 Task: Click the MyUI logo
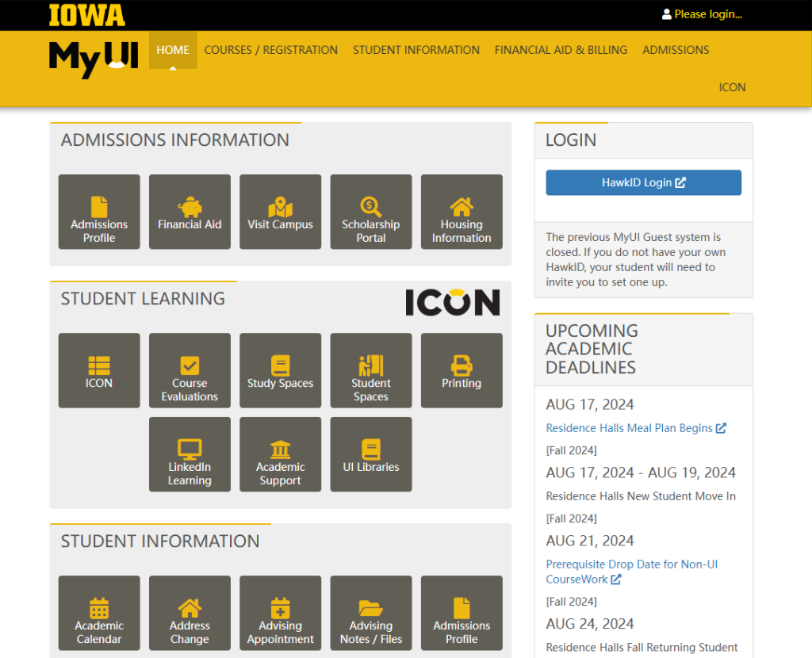(x=94, y=59)
